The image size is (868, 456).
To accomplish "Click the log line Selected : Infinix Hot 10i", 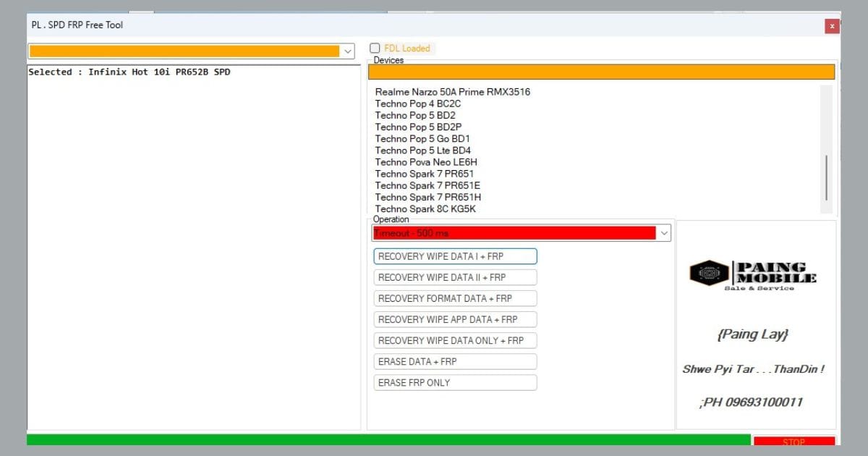I will point(129,72).
